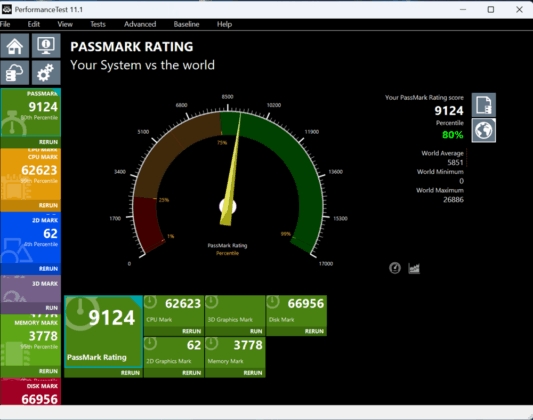Select the sidebar Disk Mark 66956 tile

31,392
